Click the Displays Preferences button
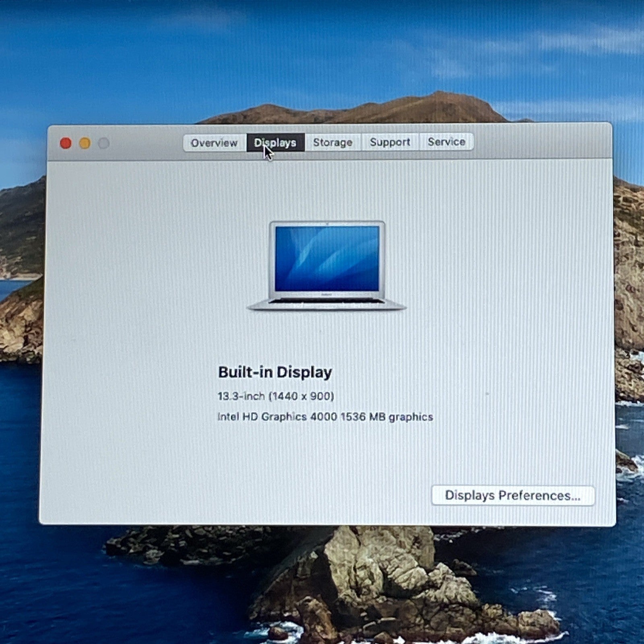 512,495
